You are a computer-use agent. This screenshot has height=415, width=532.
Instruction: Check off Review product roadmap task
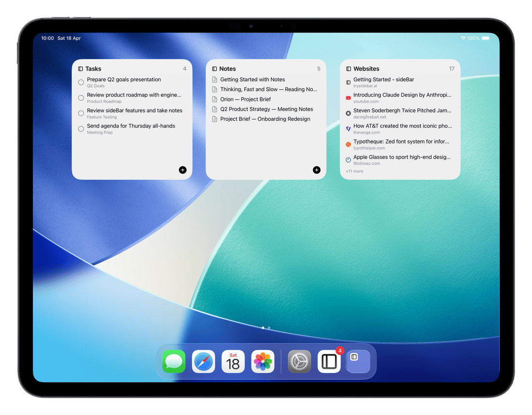click(81, 98)
